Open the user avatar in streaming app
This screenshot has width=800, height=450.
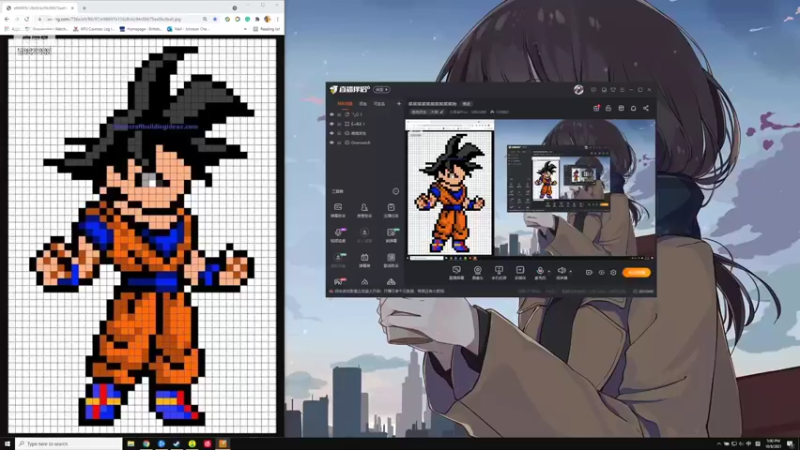[578, 90]
